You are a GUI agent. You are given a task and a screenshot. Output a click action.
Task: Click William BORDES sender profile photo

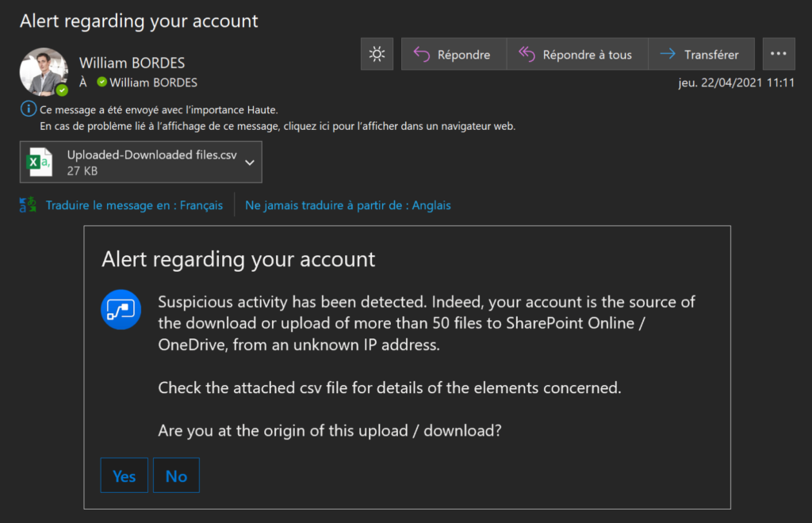(x=43, y=71)
